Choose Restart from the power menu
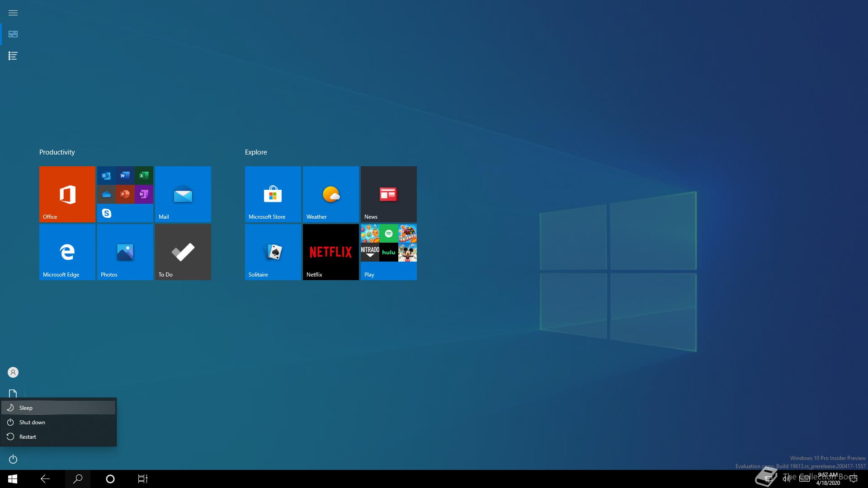This screenshot has height=488, width=868. tap(58, 436)
